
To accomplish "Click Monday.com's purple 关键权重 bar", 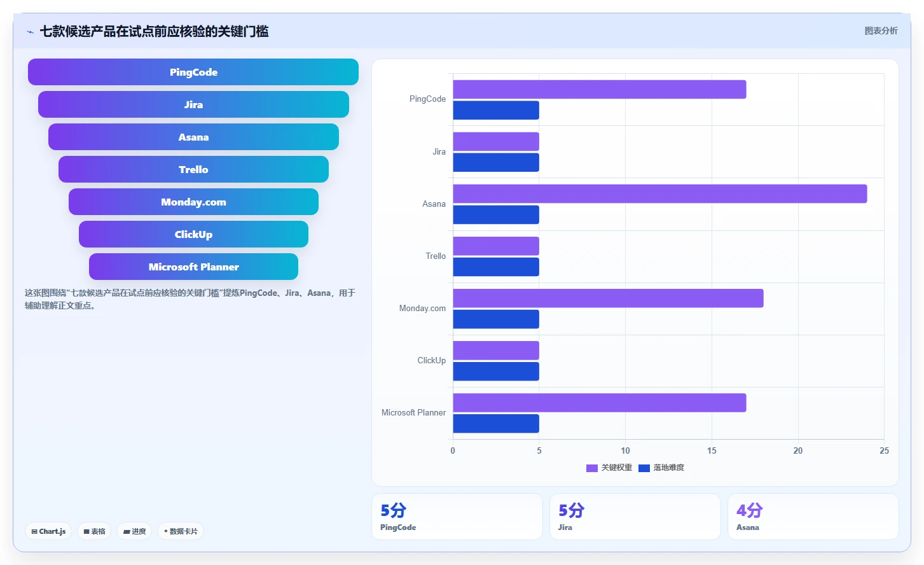I will pyautogui.click(x=608, y=298).
